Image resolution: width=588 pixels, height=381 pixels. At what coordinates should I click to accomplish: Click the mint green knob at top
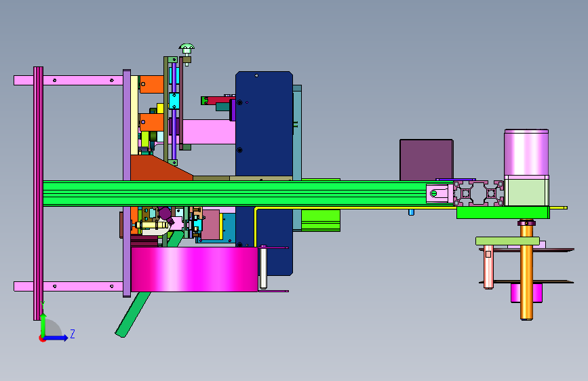(x=187, y=48)
